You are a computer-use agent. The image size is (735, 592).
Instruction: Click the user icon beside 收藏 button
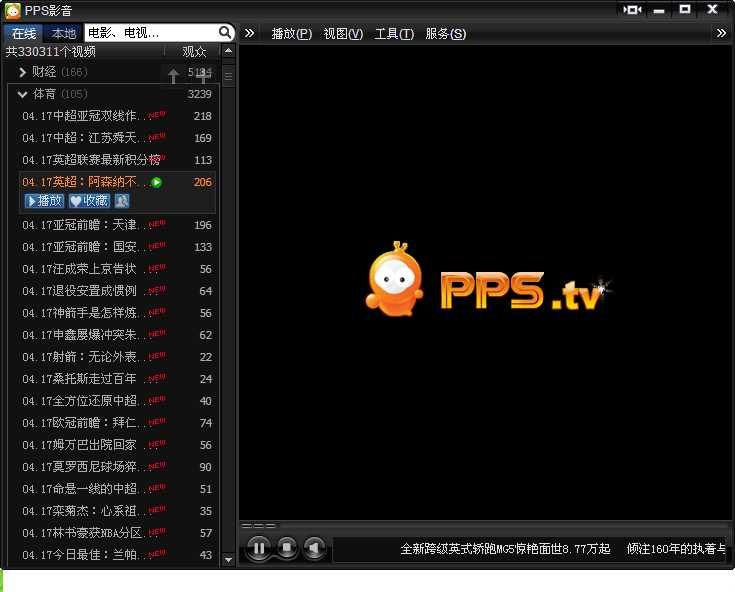pyautogui.click(x=121, y=201)
